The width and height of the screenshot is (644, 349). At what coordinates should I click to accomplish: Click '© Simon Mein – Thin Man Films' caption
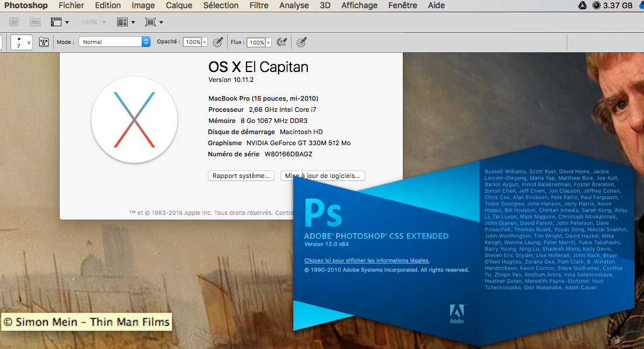point(86,322)
